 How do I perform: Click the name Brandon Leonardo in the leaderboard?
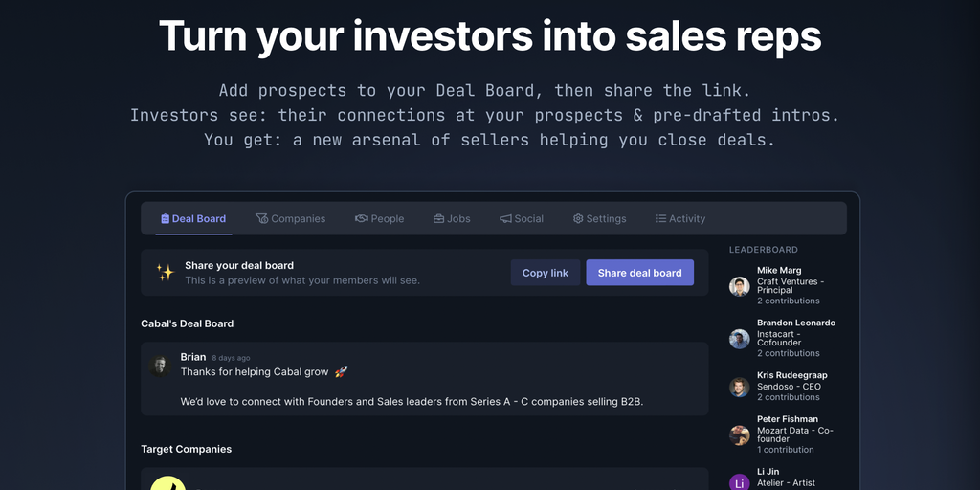(795, 323)
